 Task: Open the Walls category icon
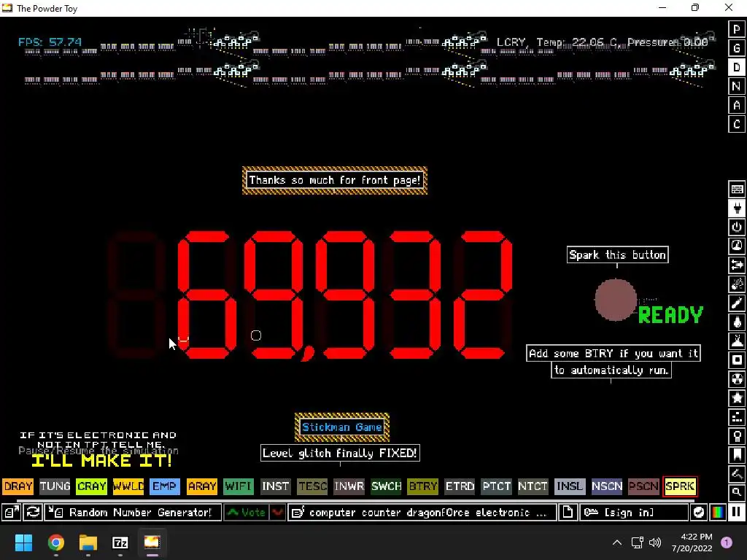(737, 189)
